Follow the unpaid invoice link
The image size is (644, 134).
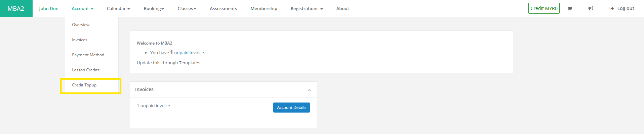[x=189, y=53]
